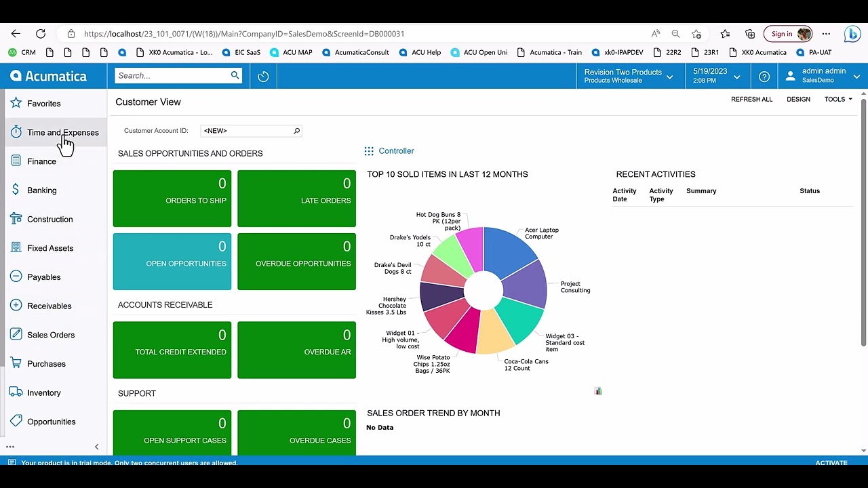Open the Fixed Assets building icon
The image size is (868, 488).
16,248
